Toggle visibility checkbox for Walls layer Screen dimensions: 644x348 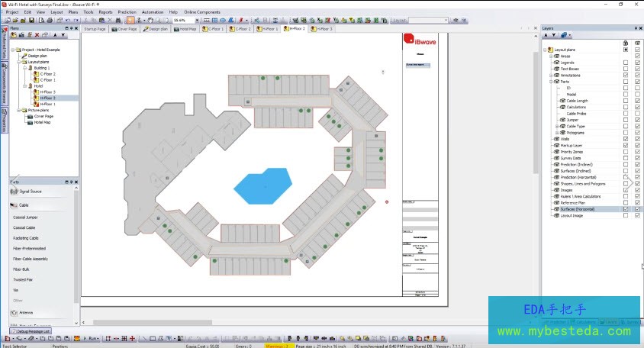(638, 139)
